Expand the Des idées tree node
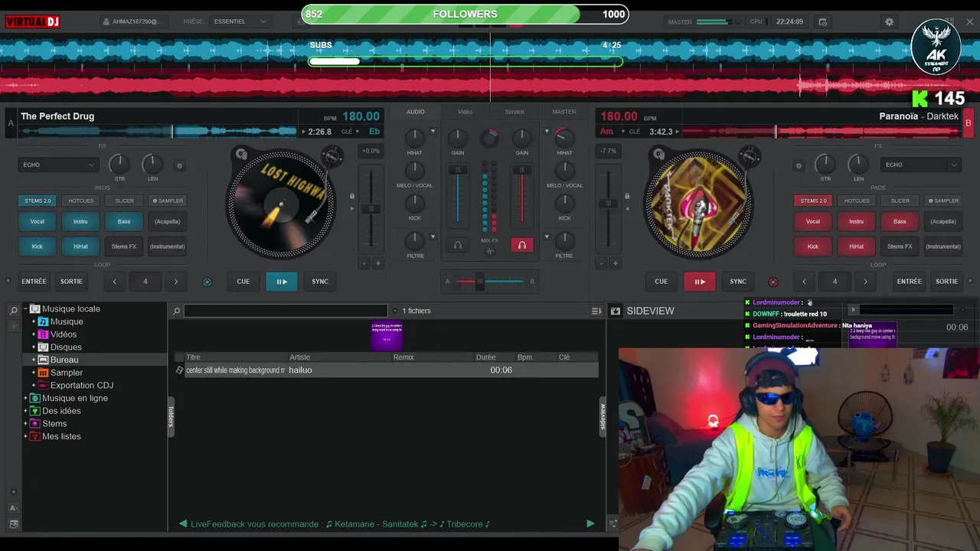 pyautogui.click(x=25, y=411)
